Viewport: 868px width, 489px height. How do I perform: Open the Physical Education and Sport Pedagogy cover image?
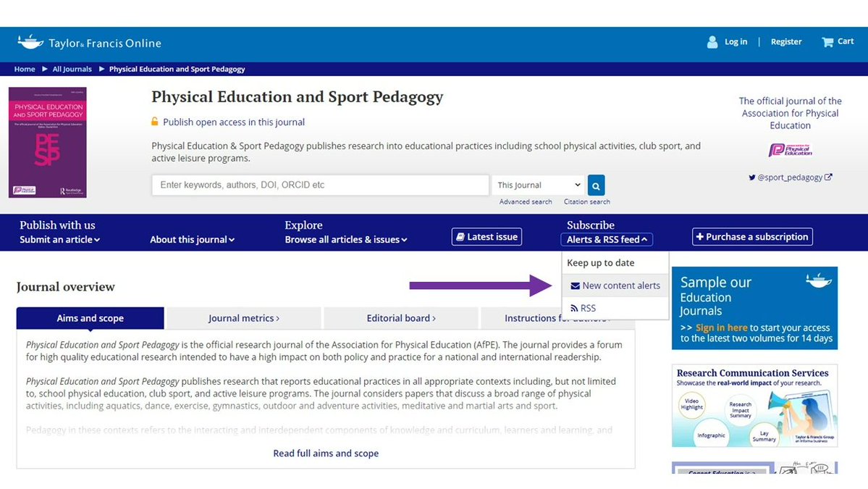pos(48,142)
